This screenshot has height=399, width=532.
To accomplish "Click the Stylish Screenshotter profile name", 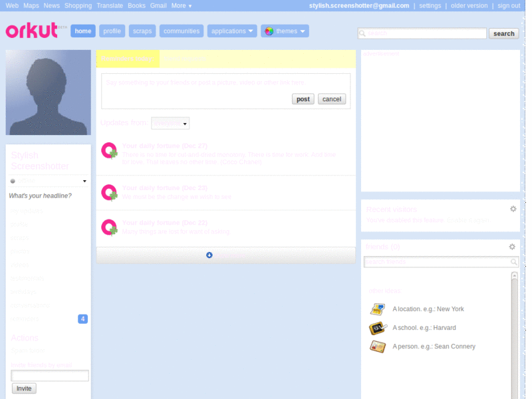I will 40,161.
